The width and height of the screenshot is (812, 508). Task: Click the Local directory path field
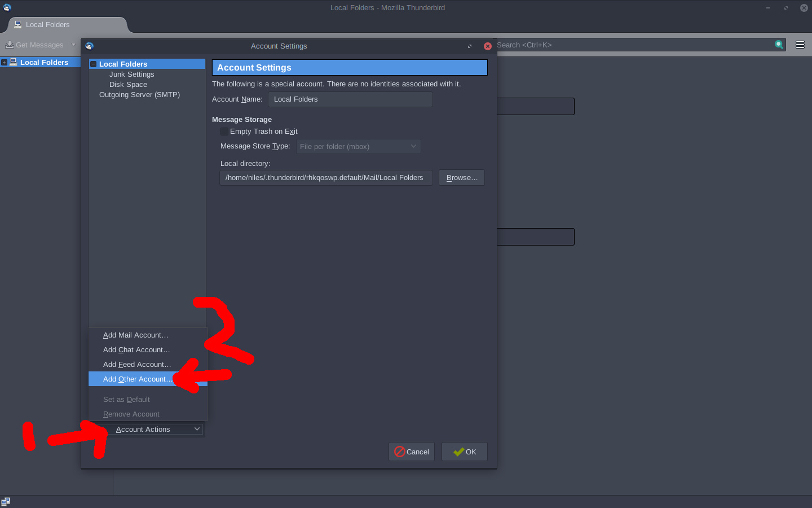point(326,178)
